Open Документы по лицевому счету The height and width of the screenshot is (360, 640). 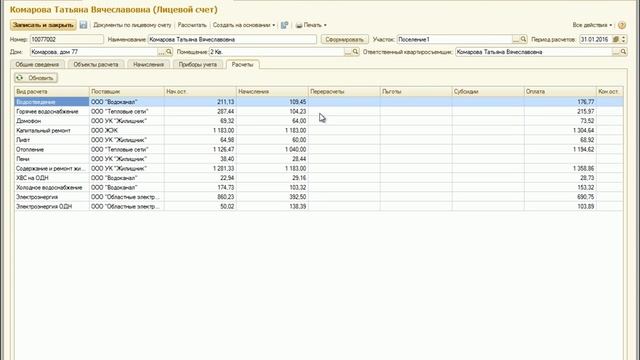tap(132, 25)
